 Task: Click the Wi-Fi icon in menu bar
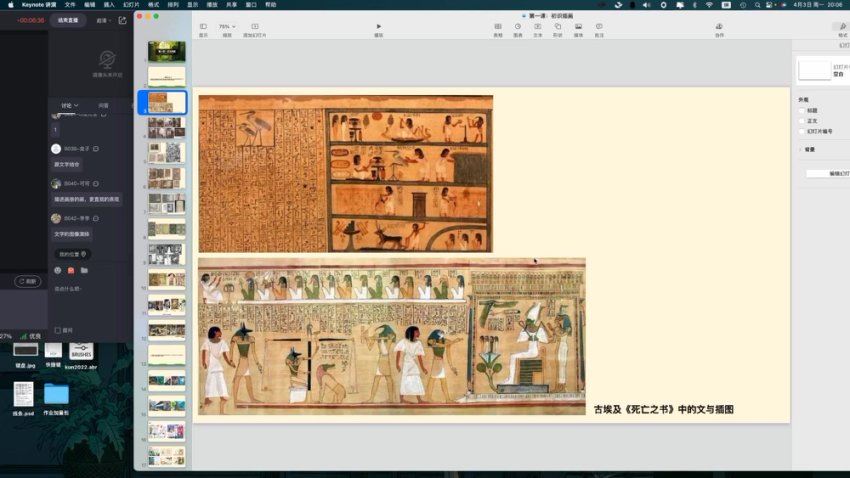[x=709, y=4]
